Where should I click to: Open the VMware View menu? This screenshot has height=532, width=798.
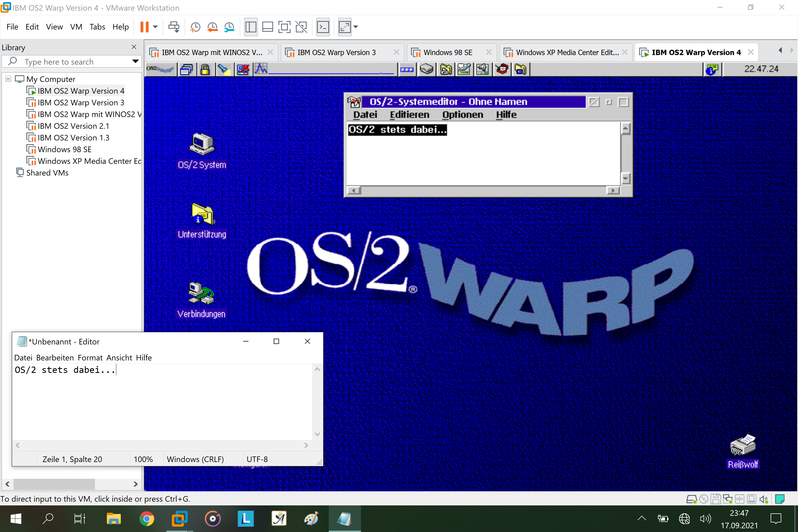pos(54,27)
